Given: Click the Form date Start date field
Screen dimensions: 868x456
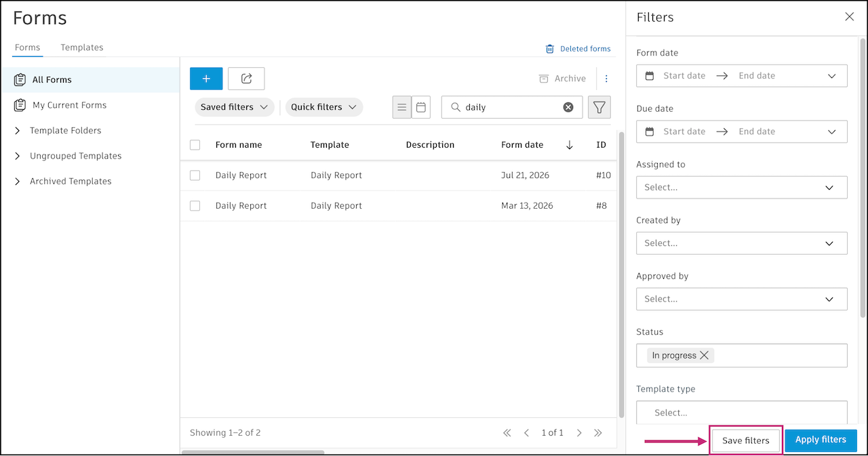Looking at the screenshot, I should pyautogui.click(x=684, y=76).
